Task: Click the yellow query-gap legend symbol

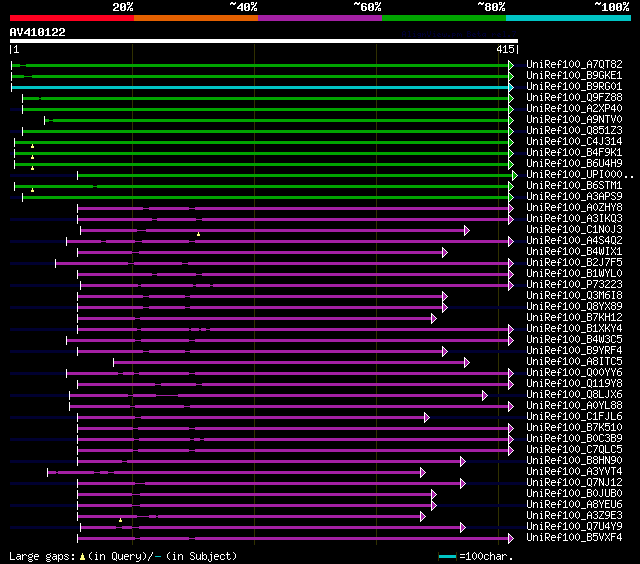Action: [x=82, y=556]
